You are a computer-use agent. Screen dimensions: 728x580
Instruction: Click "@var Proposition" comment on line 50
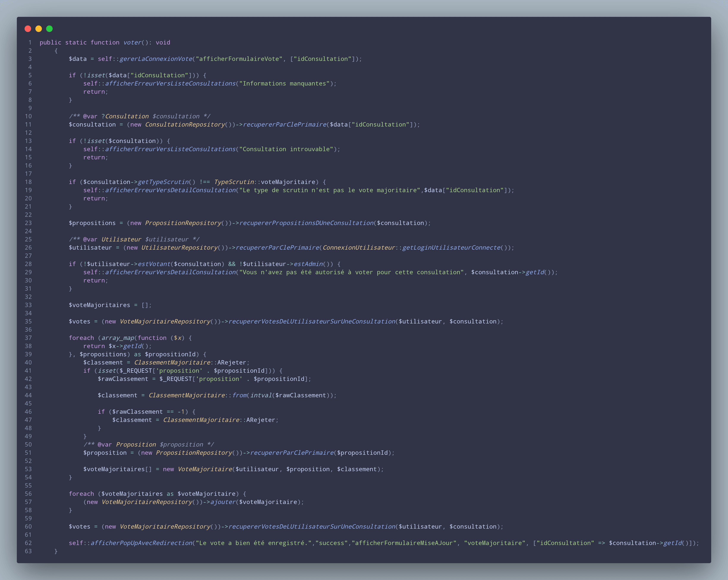pos(127,444)
